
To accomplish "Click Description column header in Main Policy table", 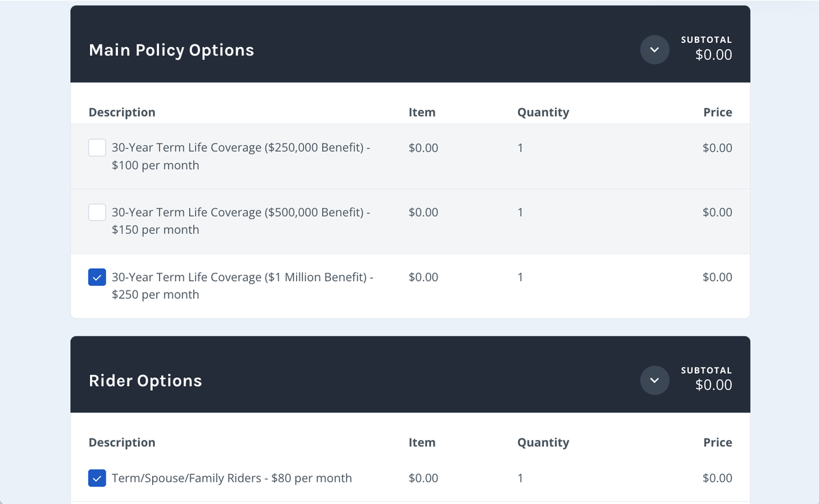I will (122, 113).
